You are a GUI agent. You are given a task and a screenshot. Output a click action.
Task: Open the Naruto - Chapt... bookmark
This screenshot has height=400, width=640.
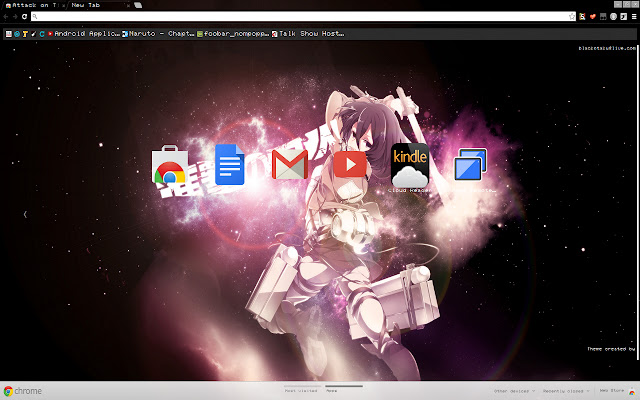coord(158,33)
